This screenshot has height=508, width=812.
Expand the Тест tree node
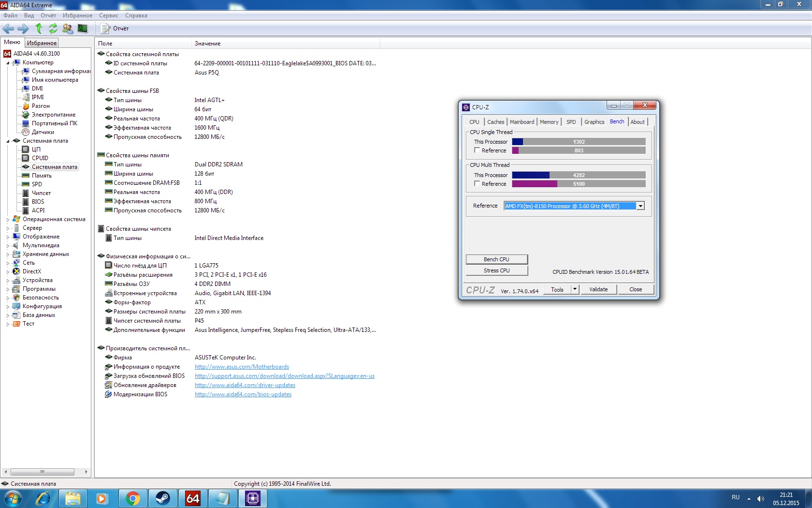coord(8,324)
